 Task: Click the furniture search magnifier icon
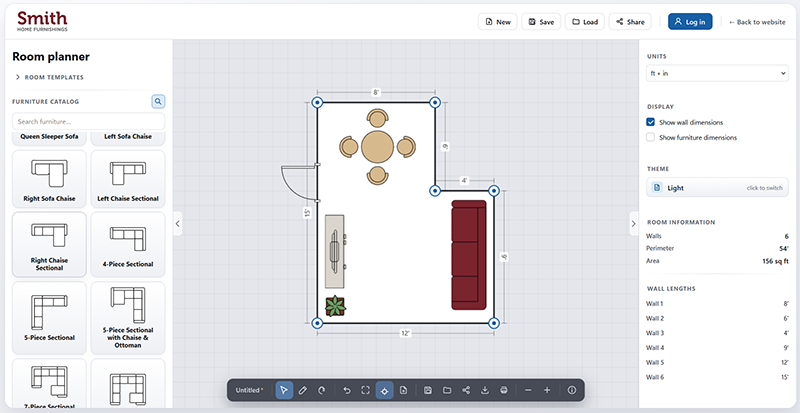(158, 102)
